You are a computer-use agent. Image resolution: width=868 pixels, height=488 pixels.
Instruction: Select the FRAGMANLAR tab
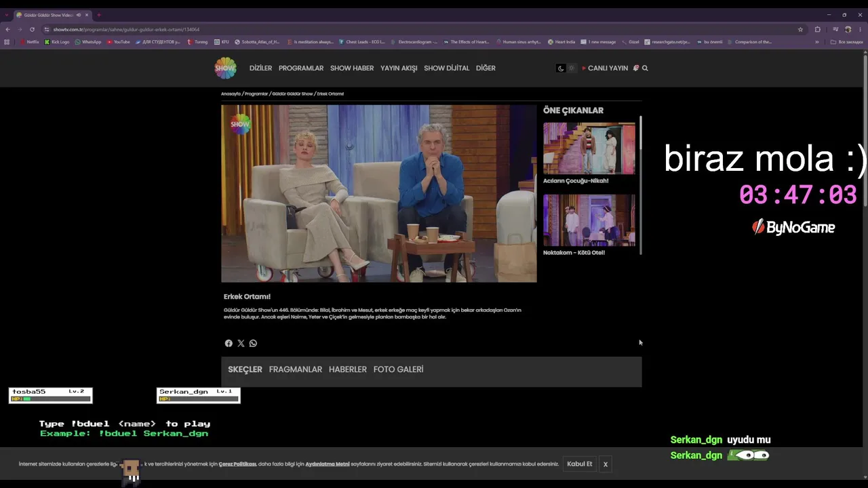296,369
